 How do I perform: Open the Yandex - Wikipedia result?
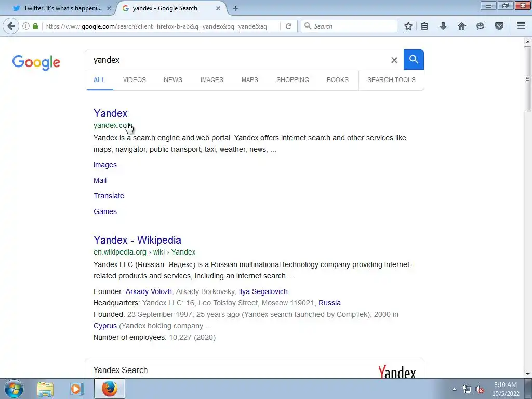coord(137,240)
